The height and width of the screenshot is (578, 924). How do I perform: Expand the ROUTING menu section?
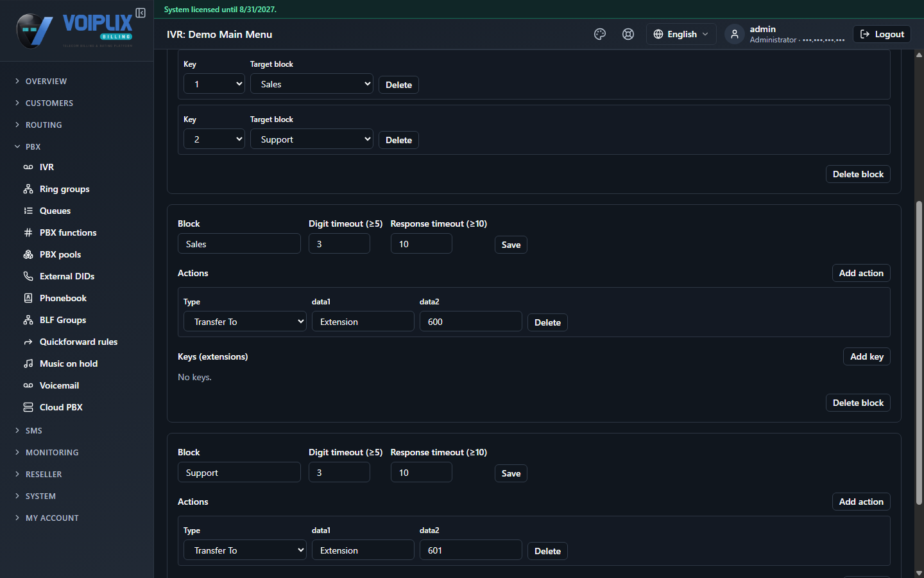44,125
